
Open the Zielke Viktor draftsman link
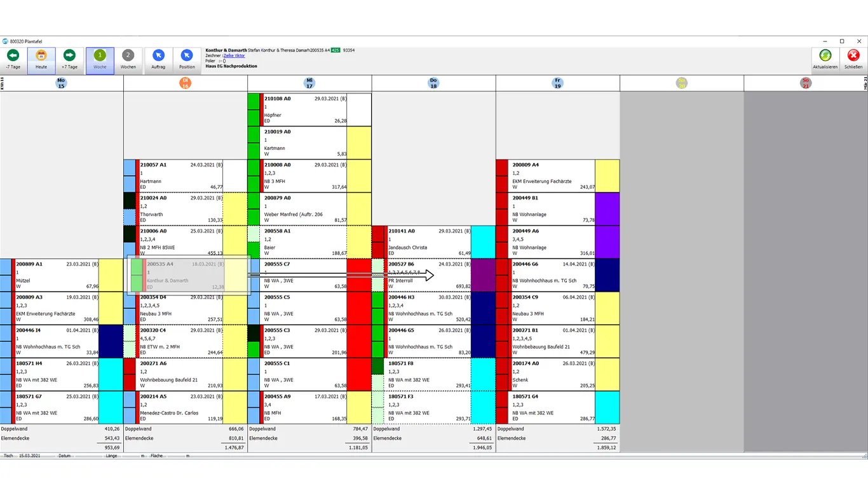[234, 56]
